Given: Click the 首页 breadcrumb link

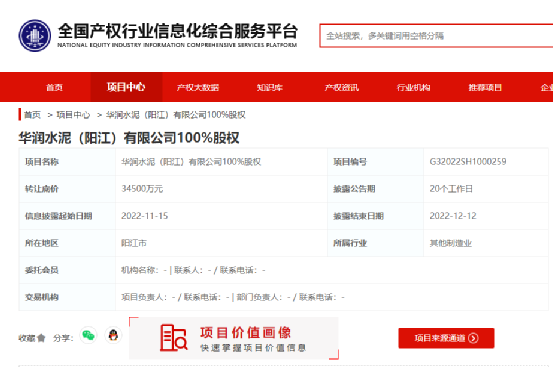Looking at the screenshot, I should point(32,115).
